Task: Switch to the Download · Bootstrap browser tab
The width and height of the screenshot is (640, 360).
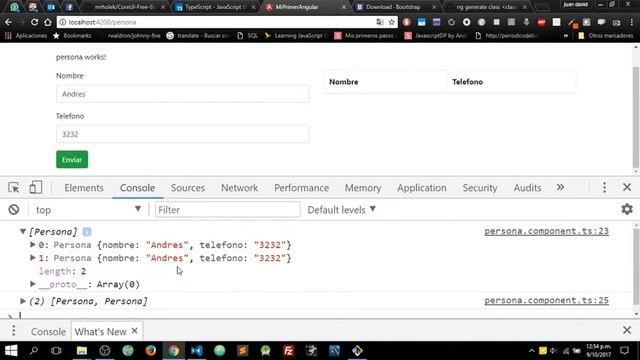Action: coord(395,7)
